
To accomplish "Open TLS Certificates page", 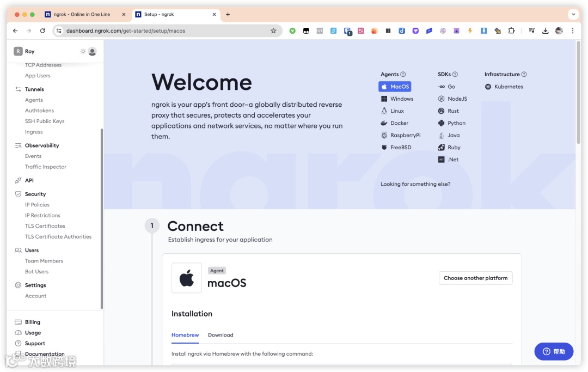I will pyautogui.click(x=45, y=226).
